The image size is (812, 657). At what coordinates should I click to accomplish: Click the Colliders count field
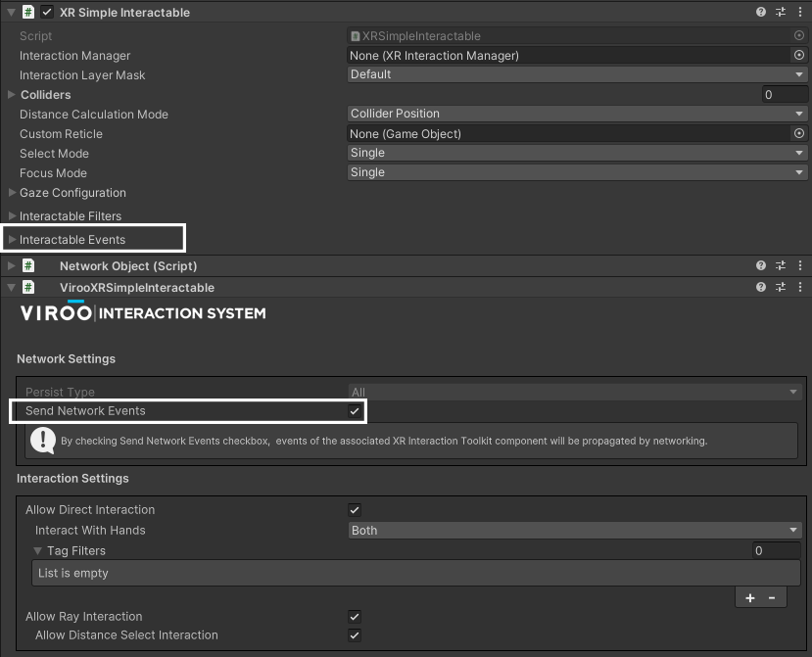click(785, 95)
